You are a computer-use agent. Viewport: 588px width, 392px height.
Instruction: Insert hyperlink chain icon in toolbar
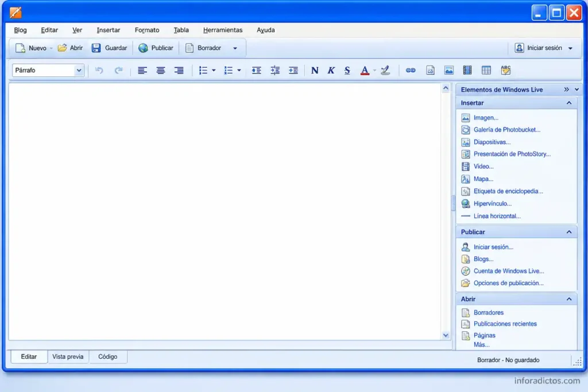pos(411,70)
